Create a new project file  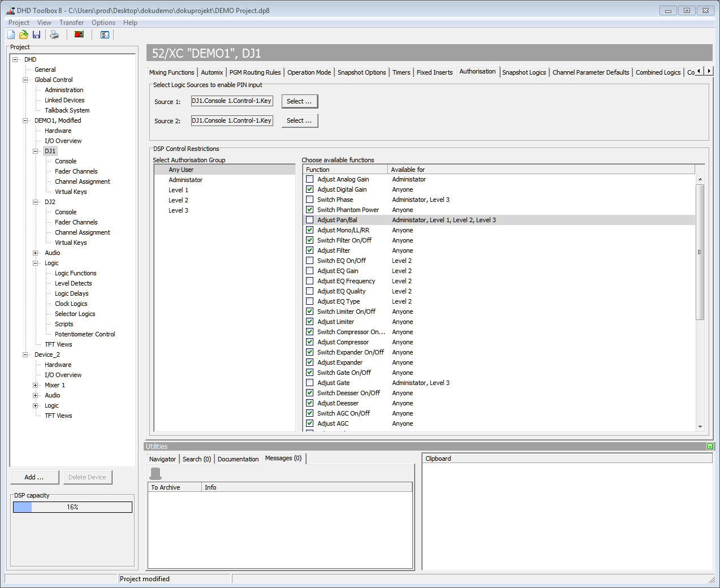[10, 34]
